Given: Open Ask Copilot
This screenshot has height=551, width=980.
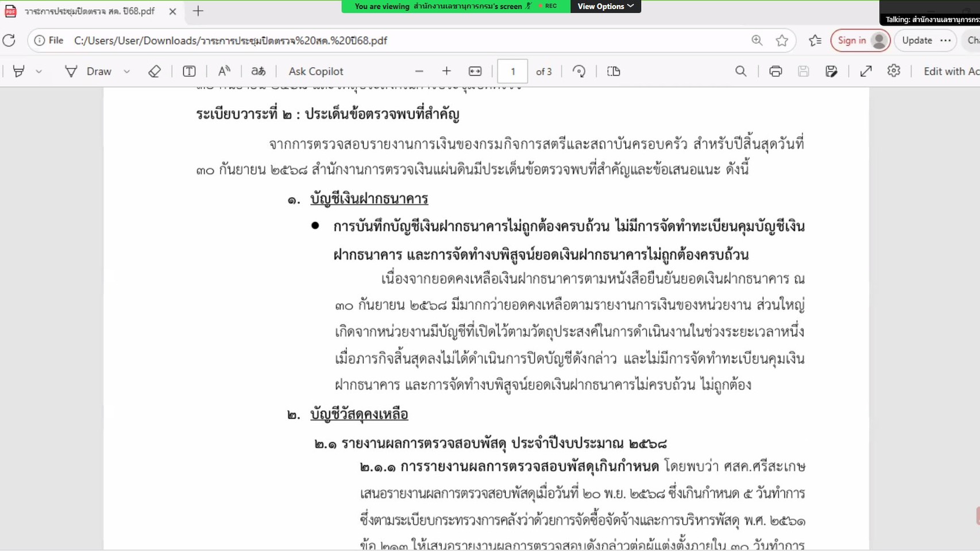Looking at the screenshot, I should 315,71.
